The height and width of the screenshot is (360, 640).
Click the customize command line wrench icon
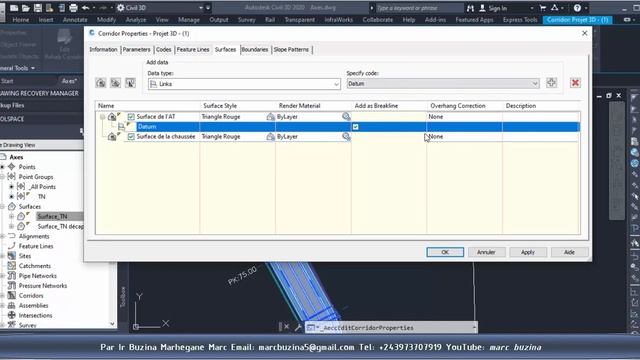point(298,327)
